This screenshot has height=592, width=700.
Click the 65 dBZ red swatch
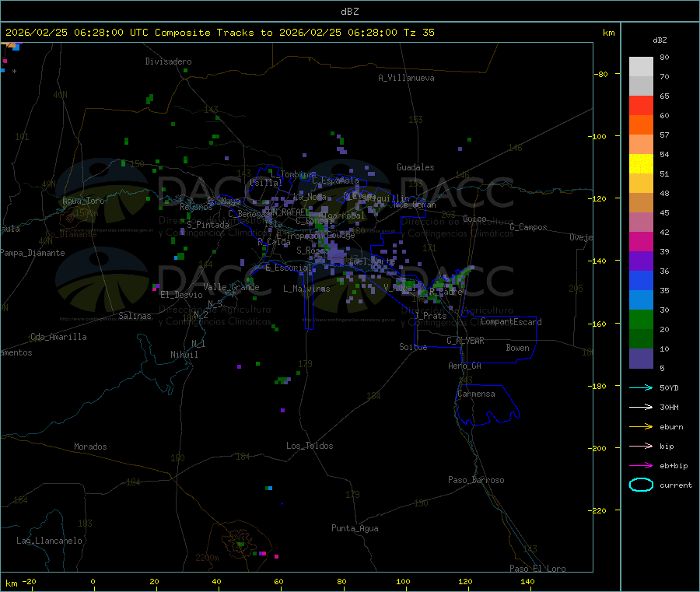point(641,105)
